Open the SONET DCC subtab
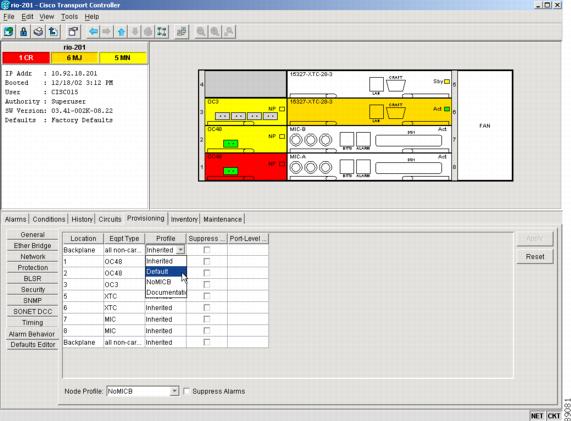The width and height of the screenshot is (571, 421). point(32,311)
